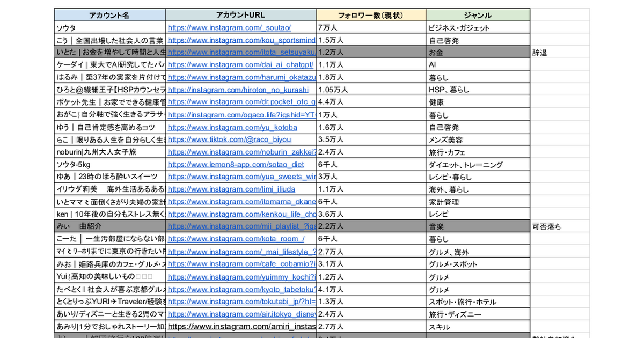
Task: Select the 辞退 note cell
Action: (560, 53)
